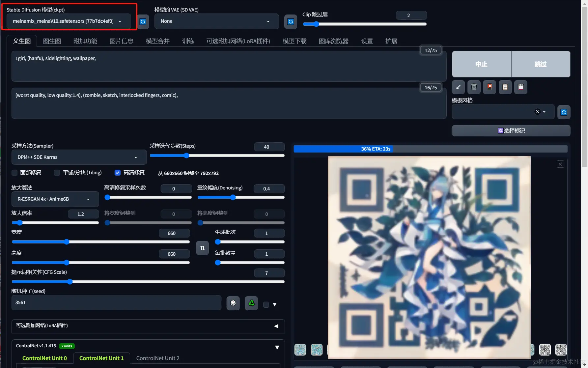
Task: Click the 随机种子 seed input field
Action: coord(116,303)
